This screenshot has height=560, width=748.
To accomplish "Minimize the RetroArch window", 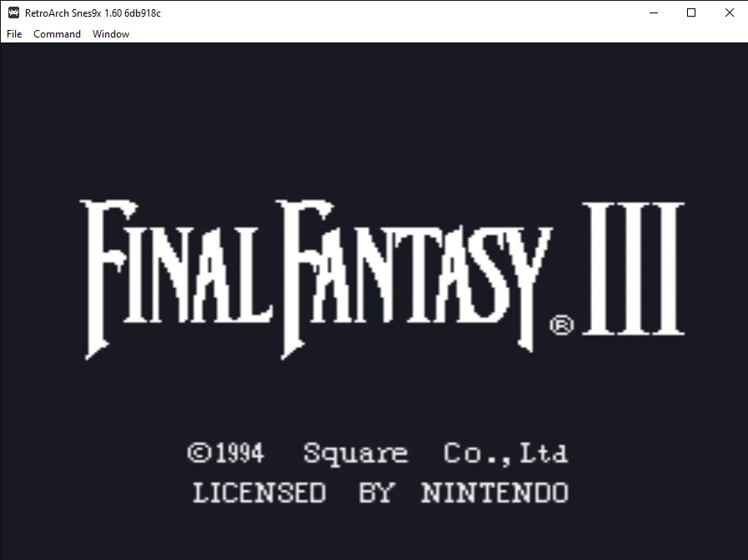I will click(x=654, y=12).
